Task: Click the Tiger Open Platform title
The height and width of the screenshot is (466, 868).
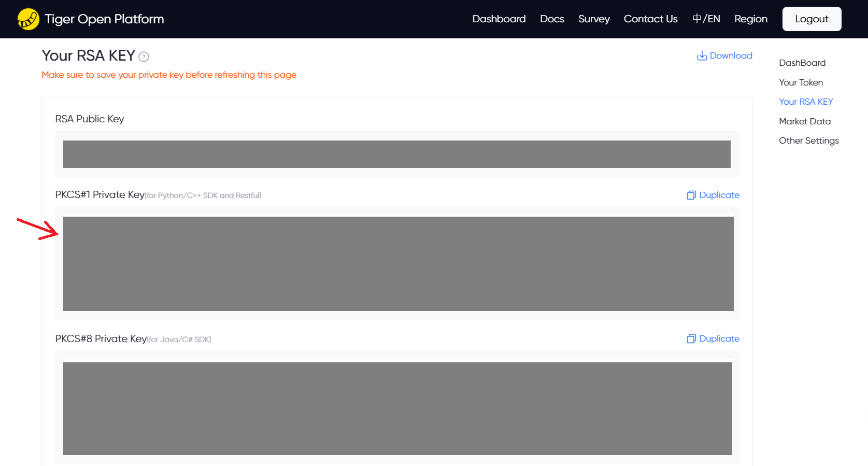Action: 104,19
